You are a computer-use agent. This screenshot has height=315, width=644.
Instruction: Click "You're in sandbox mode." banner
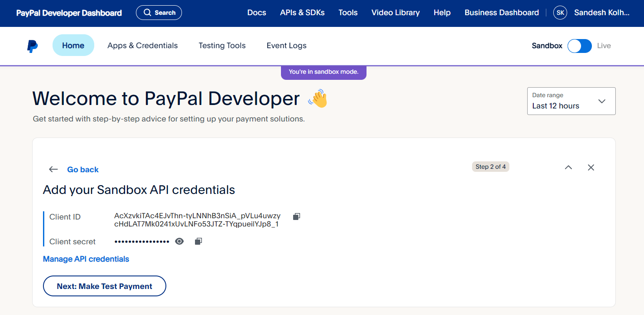[324, 72]
